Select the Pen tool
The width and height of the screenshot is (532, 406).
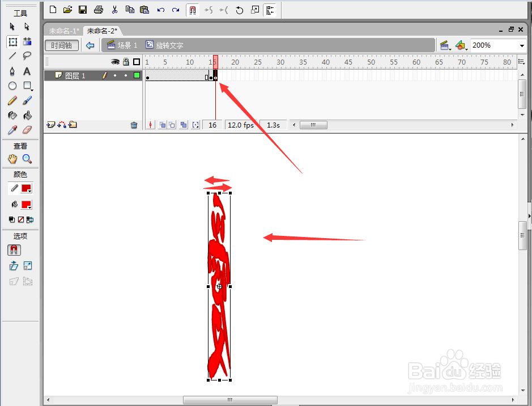coord(12,71)
